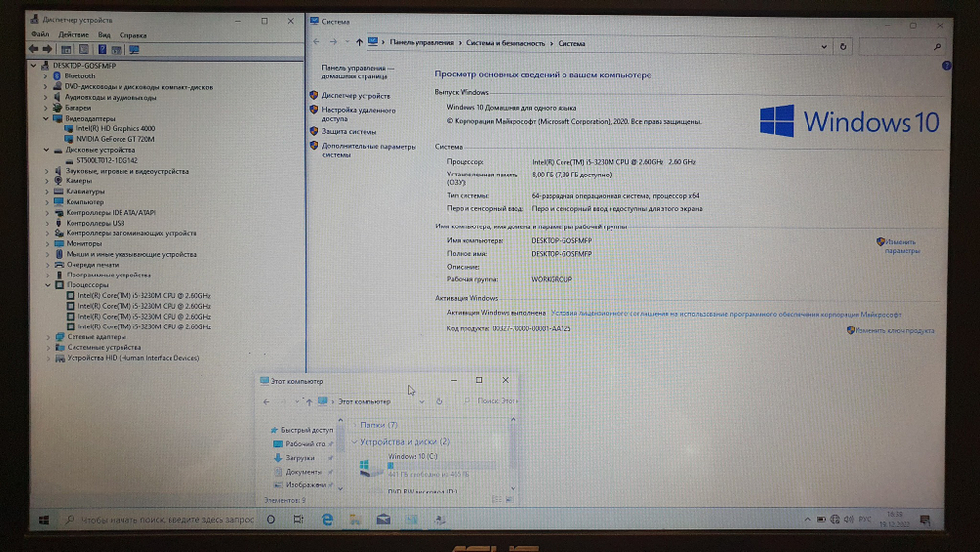Image resolution: width=980 pixels, height=552 pixels.
Task: Select the ST500LT012-1DG142 disk drive
Action: (x=107, y=160)
